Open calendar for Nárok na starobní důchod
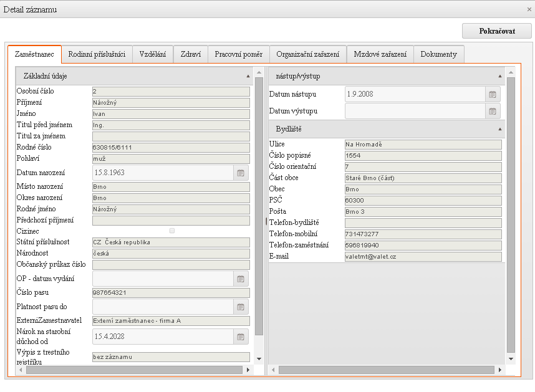This screenshot has height=392, width=535. click(241, 337)
